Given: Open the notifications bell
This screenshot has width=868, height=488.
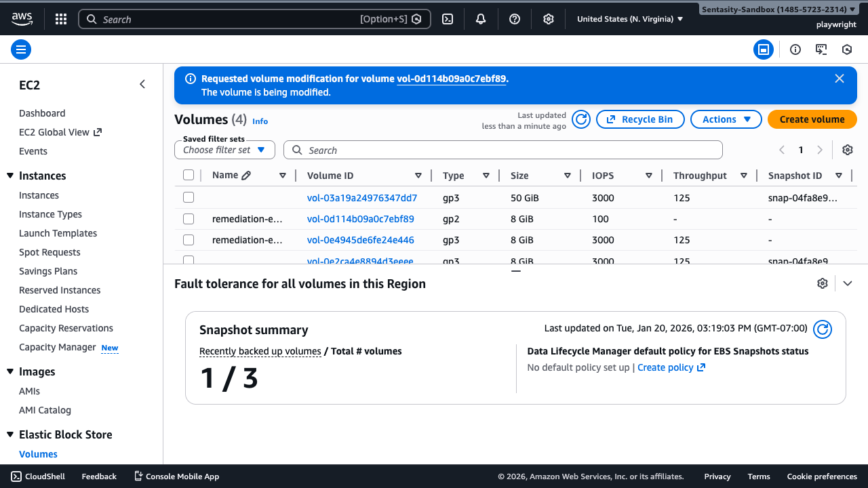Looking at the screenshot, I should [x=481, y=19].
